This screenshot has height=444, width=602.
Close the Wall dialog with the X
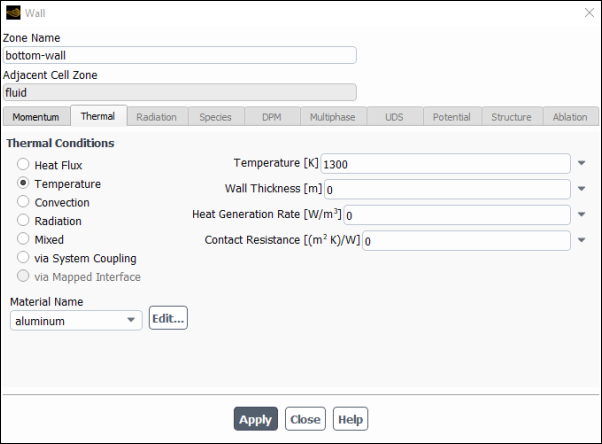click(x=588, y=13)
